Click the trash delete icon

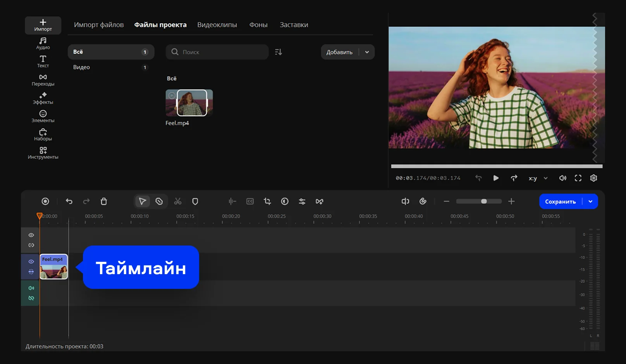point(104,201)
